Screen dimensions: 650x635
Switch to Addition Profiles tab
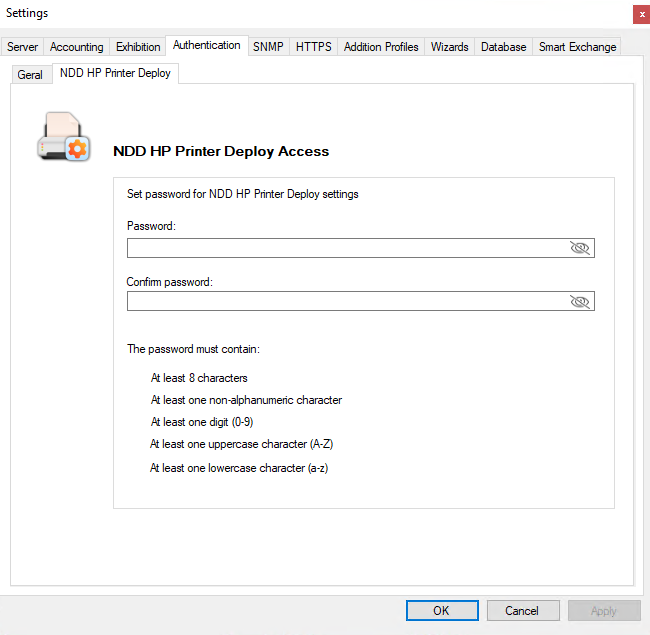coord(381,47)
